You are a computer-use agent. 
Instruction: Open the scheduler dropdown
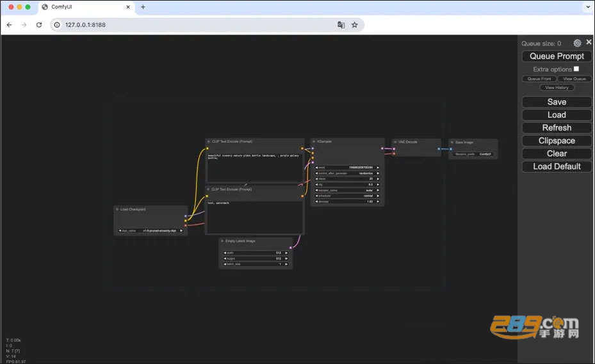[347, 196]
